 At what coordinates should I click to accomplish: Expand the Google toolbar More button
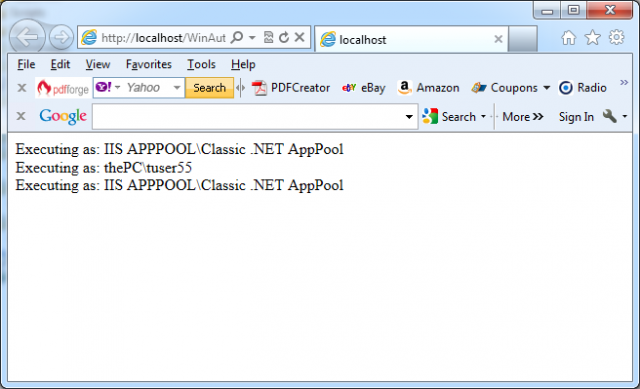[522, 117]
